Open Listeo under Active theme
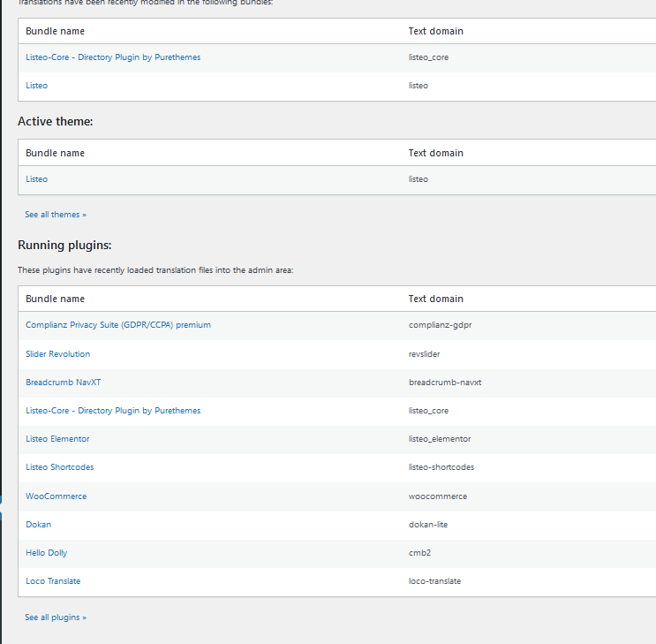Image resolution: width=656 pixels, height=644 pixels. point(37,179)
